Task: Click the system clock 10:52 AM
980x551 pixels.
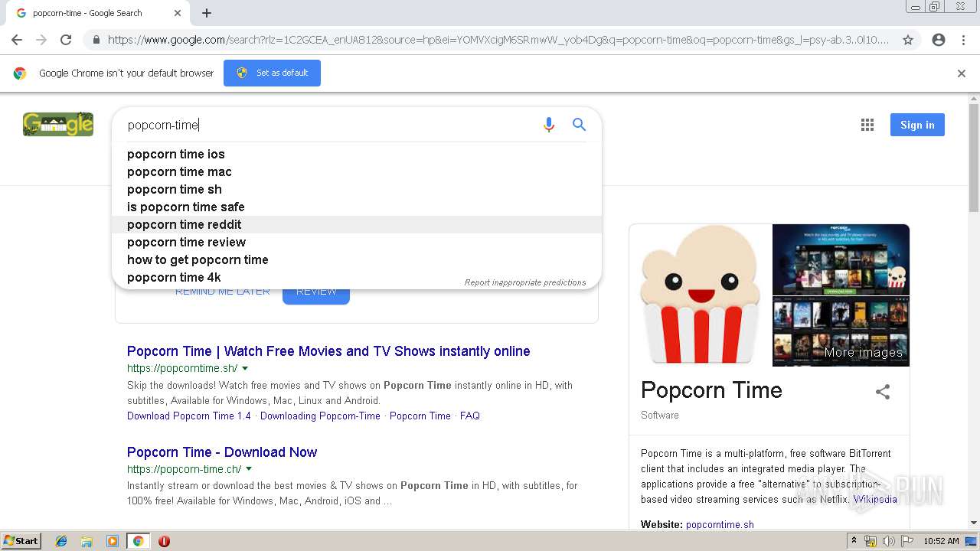Action: click(x=941, y=541)
